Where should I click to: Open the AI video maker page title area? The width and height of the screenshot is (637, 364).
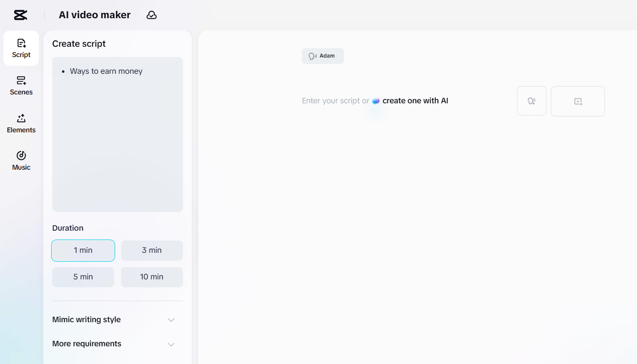94,15
